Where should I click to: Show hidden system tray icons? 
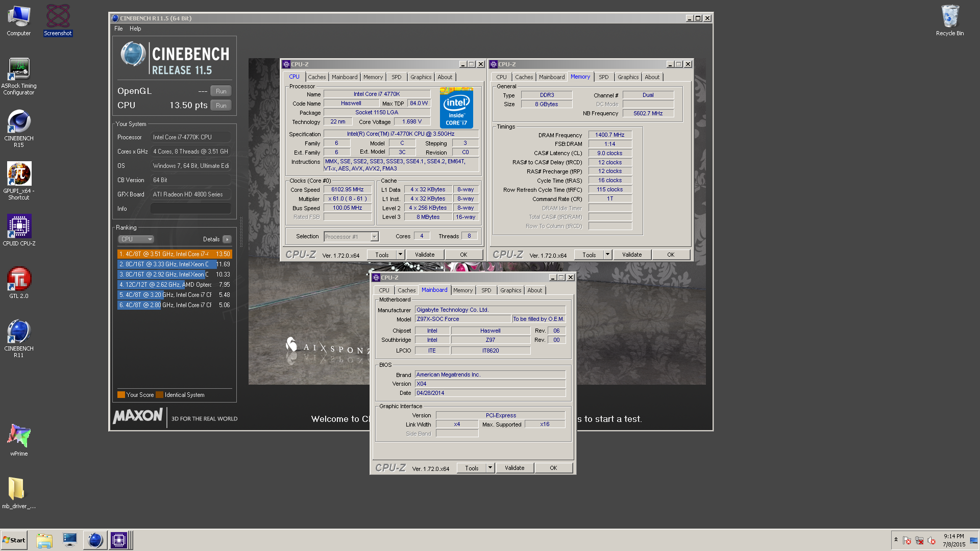896,540
